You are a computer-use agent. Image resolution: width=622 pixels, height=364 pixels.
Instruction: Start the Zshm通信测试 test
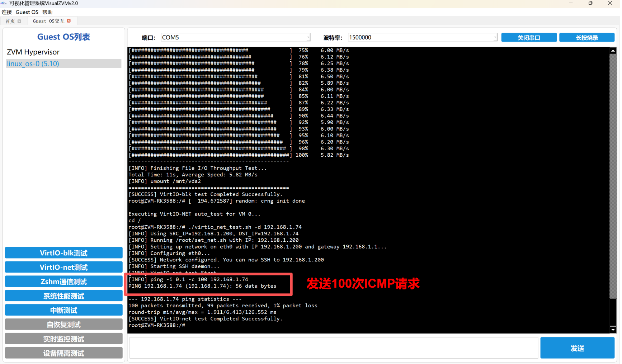(63, 282)
